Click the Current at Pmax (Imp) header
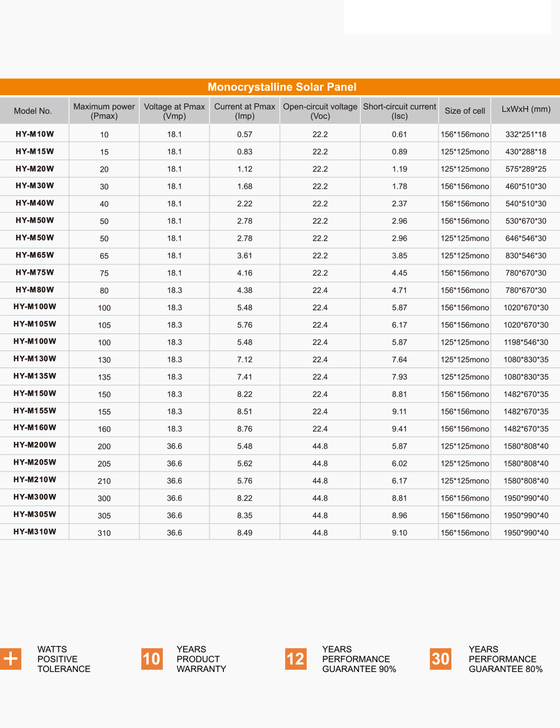This screenshot has height=728, width=560. point(245,111)
